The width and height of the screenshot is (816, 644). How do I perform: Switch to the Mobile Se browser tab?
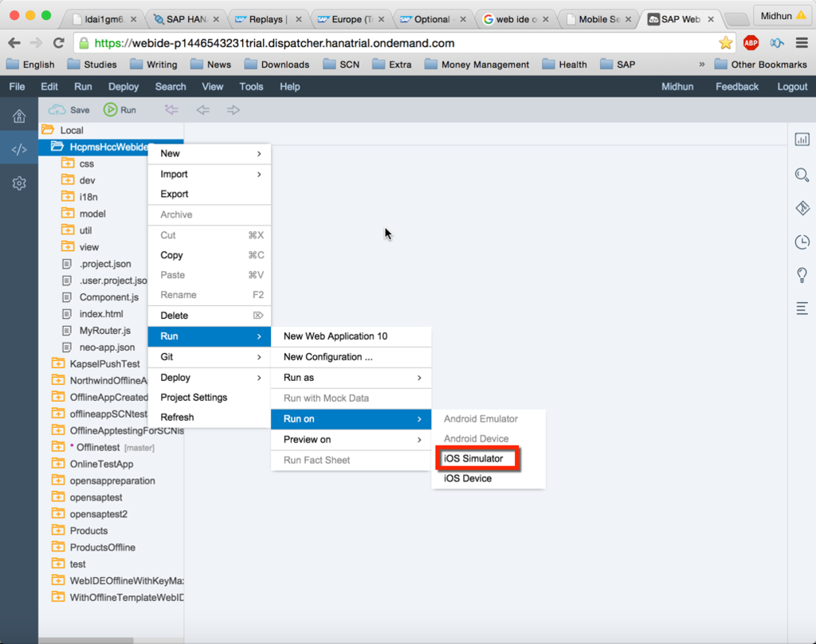coord(599,19)
